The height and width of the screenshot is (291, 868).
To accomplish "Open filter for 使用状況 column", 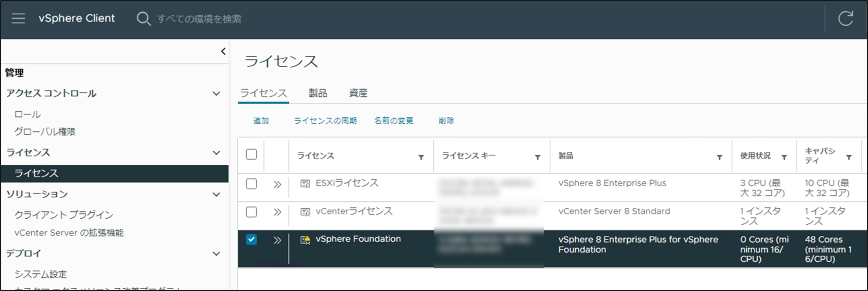I will pyautogui.click(x=784, y=157).
